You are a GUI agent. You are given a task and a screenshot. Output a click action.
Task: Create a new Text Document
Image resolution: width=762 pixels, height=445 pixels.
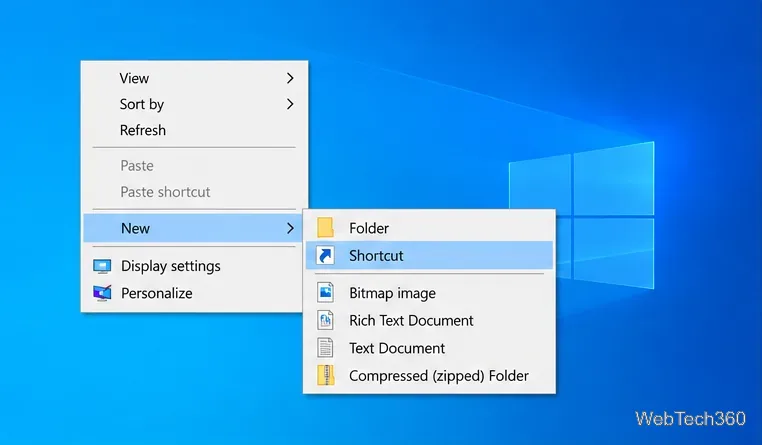tap(430, 348)
